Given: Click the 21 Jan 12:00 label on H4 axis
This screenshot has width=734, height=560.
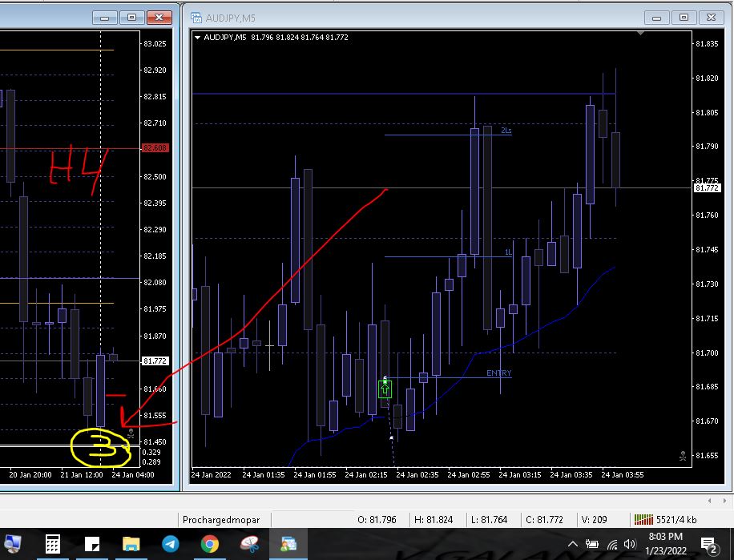Looking at the screenshot, I should click(x=82, y=474).
